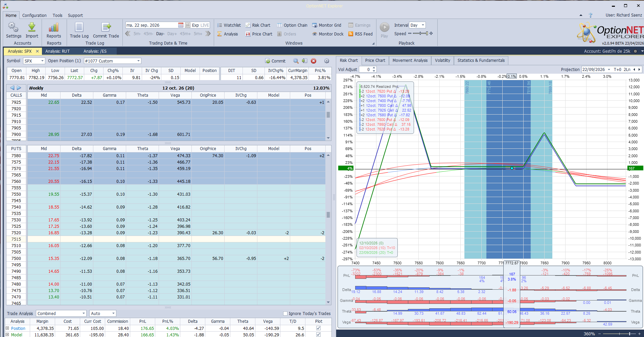Click the trading date input field
Screen dimensions: 644x337
(x=152, y=25)
